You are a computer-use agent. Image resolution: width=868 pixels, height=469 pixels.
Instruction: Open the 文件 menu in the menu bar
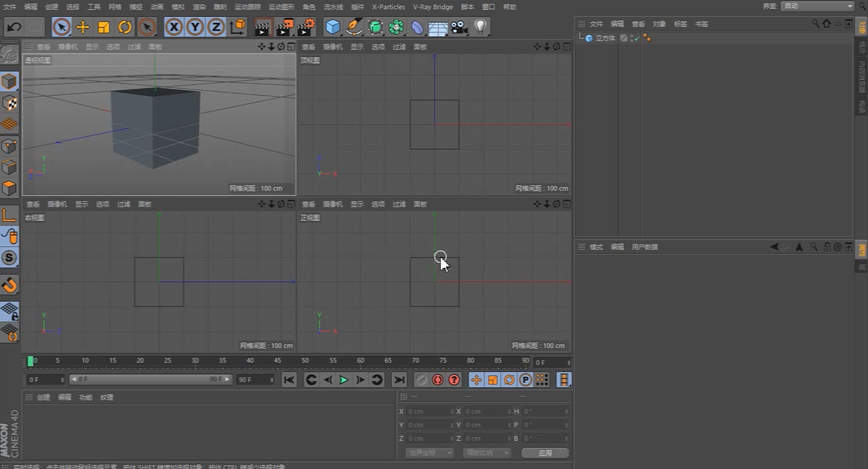click(x=10, y=7)
